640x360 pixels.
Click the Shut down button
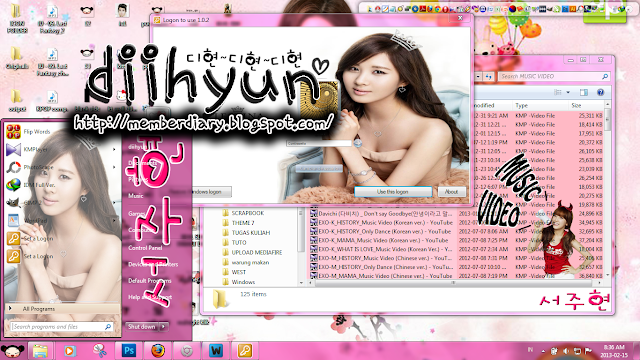click(141, 327)
